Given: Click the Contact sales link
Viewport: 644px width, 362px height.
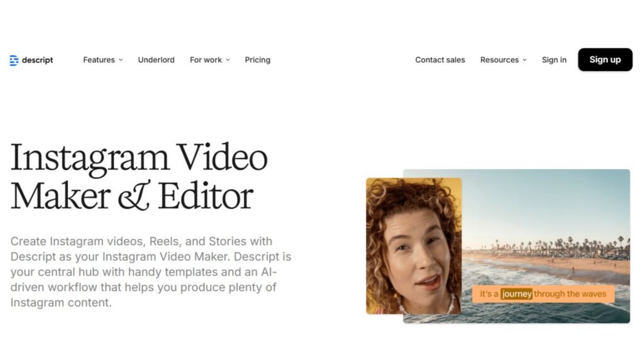Looking at the screenshot, I should coord(440,60).
